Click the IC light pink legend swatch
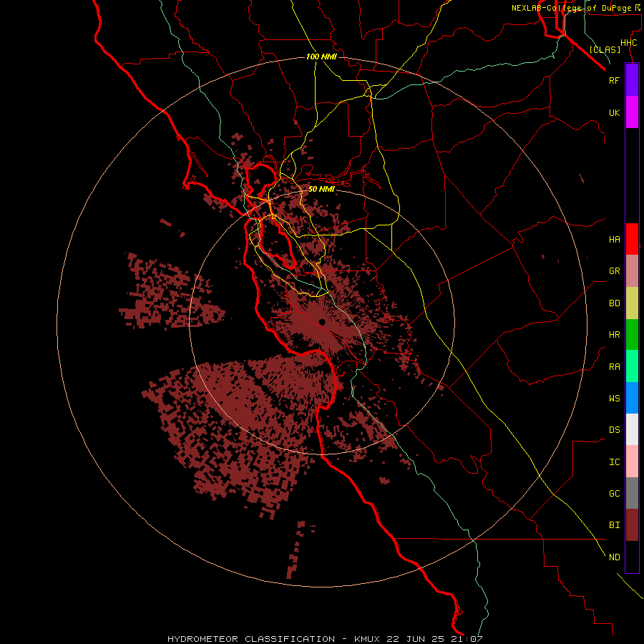 point(632,462)
